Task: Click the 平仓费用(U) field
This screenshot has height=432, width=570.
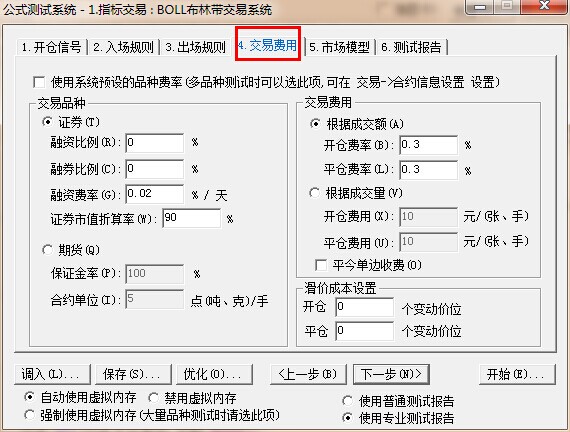Action: tap(428, 242)
